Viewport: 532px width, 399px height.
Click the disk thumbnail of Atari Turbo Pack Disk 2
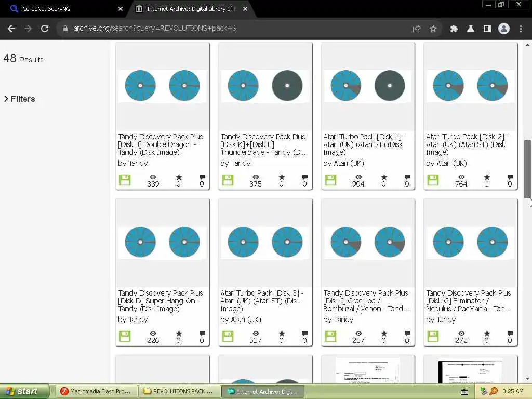tap(470, 86)
